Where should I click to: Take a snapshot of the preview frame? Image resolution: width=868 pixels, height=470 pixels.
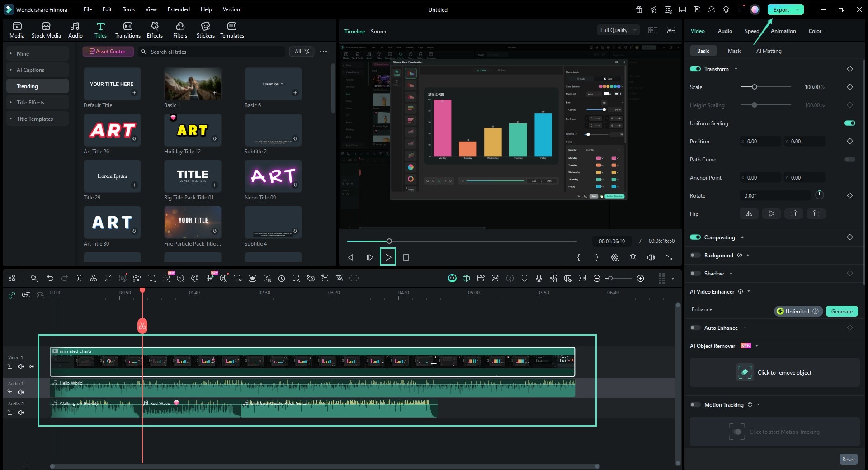tap(632, 257)
